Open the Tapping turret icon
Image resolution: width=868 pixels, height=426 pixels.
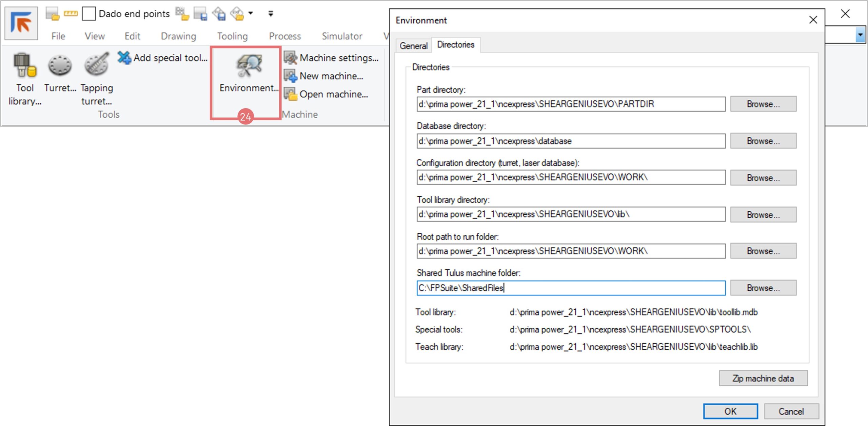point(97,64)
